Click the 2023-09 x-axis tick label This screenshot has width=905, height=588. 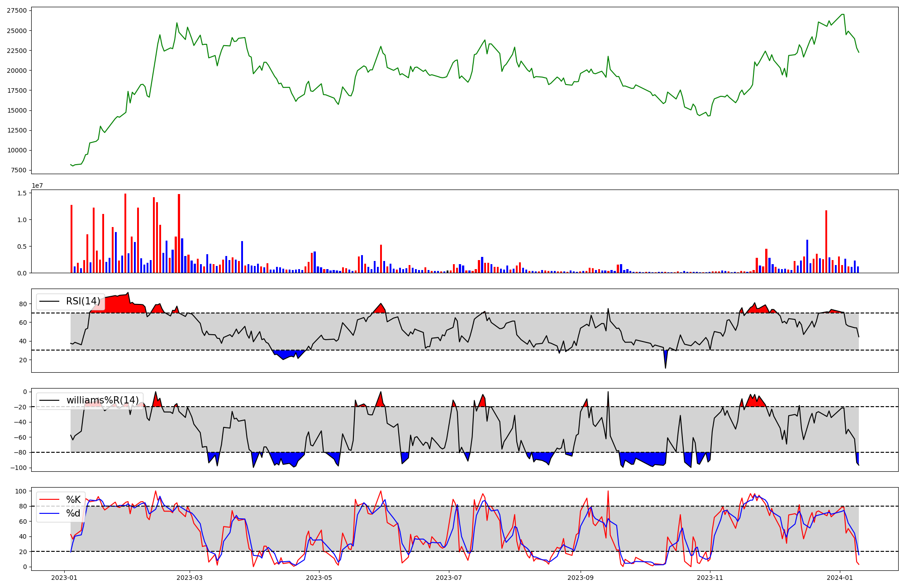click(581, 578)
